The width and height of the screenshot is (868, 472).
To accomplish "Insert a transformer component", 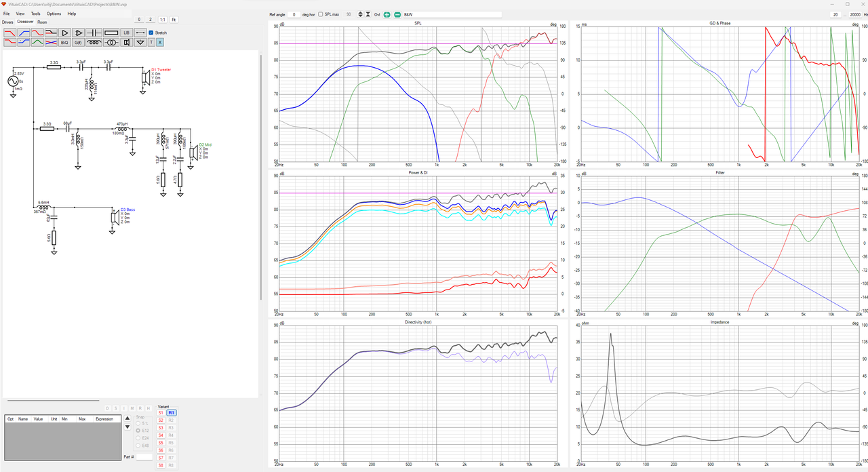I will (111, 43).
